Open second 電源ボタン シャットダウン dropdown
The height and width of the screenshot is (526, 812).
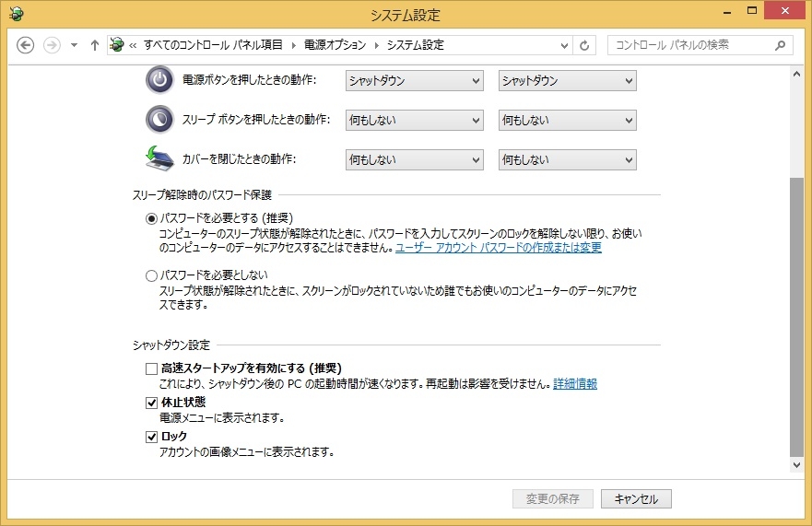pos(568,81)
